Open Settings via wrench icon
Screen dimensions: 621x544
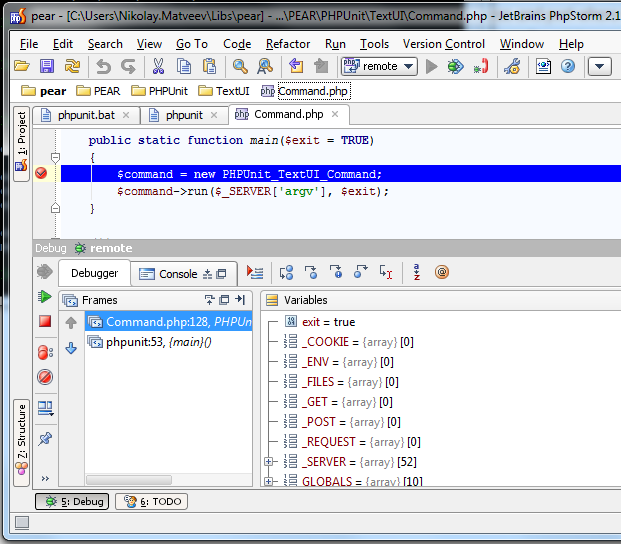[512, 66]
